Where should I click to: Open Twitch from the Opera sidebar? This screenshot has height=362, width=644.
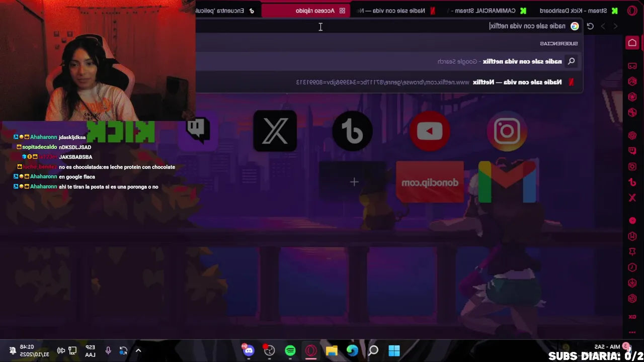coord(632,151)
